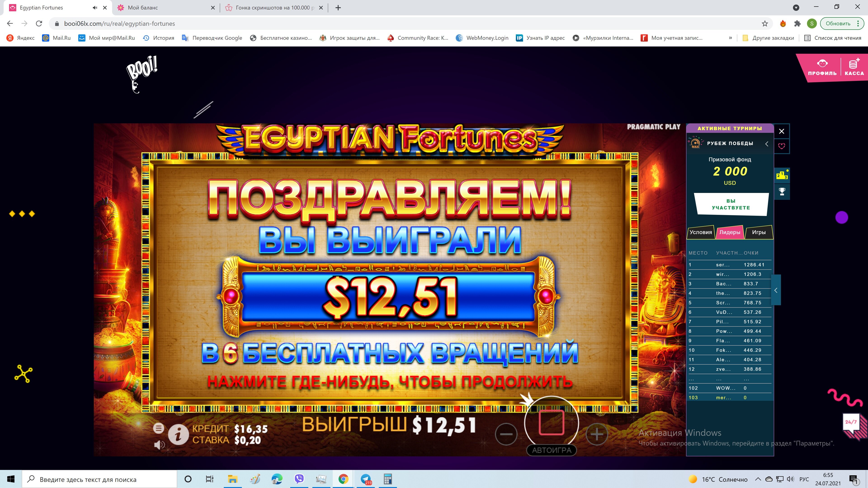868x488 pixels.
Task: Mute the game sound speaker icon
Action: click(159, 445)
